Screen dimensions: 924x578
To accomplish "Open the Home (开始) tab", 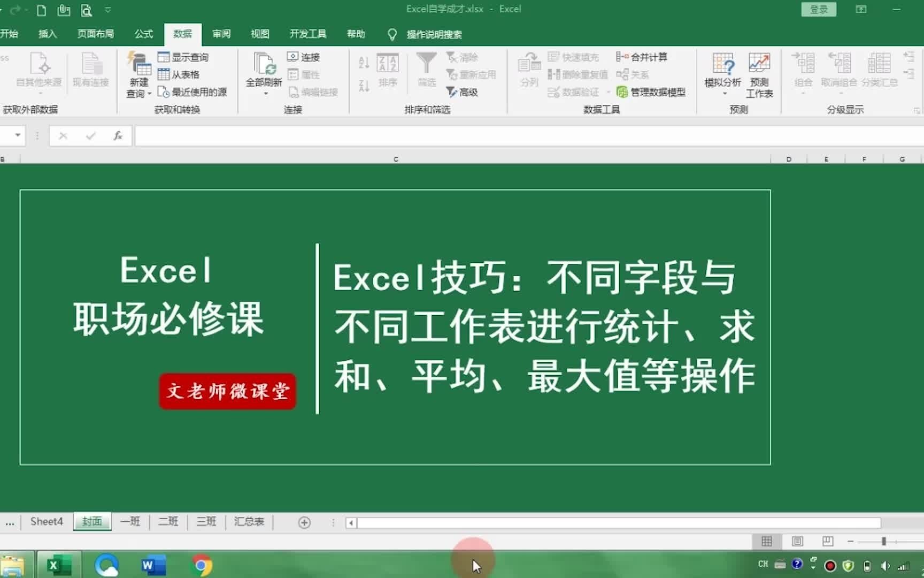I will pyautogui.click(x=9, y=34).
